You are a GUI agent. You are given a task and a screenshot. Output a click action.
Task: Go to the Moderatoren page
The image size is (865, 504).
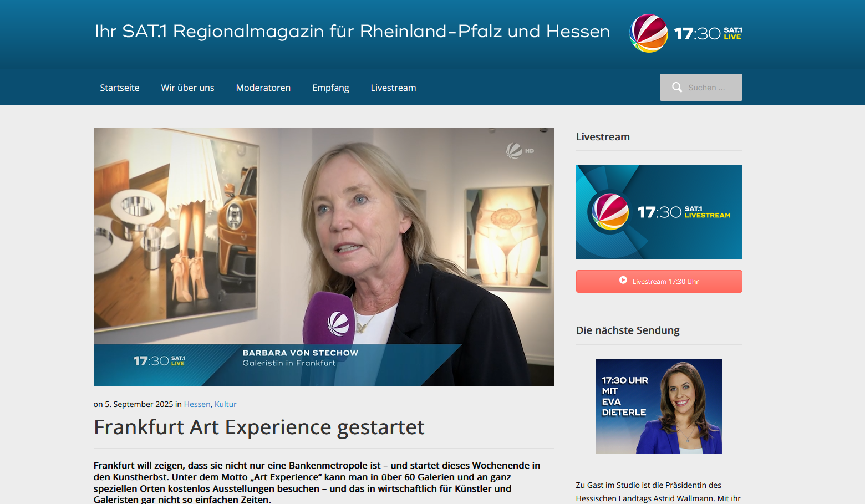[x=263, y=88]
